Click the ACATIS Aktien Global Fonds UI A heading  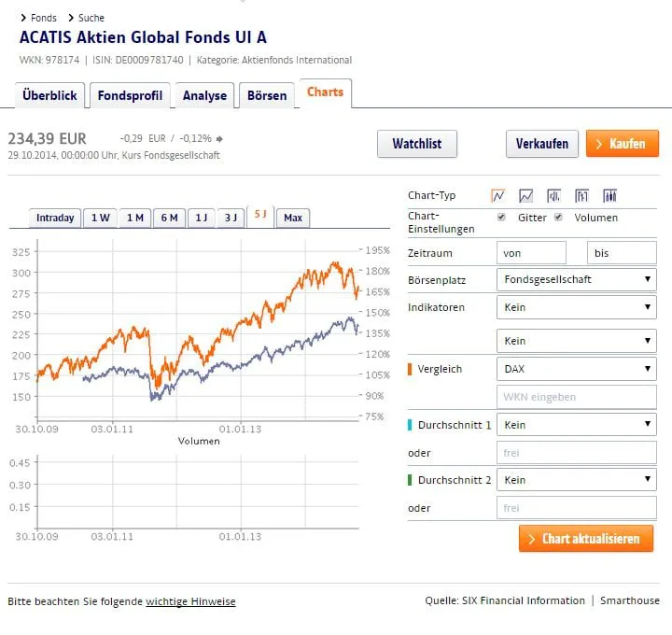(143, 37)
